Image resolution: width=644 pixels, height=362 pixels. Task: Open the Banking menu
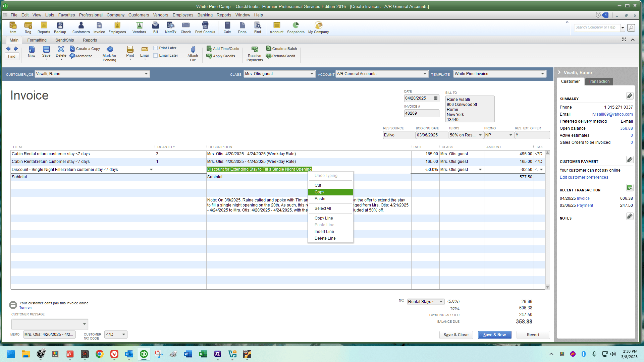click(x=205, y=15)
